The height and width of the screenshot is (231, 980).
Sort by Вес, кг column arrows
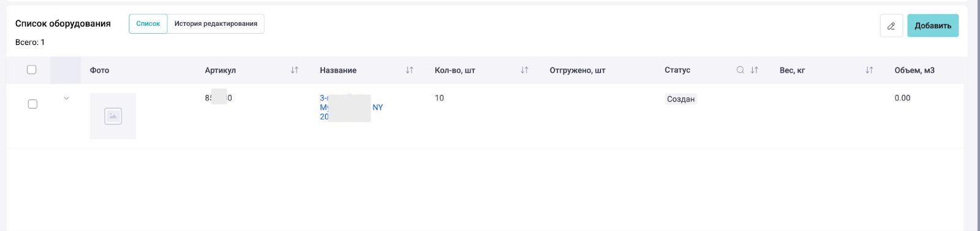pos(869,70)
